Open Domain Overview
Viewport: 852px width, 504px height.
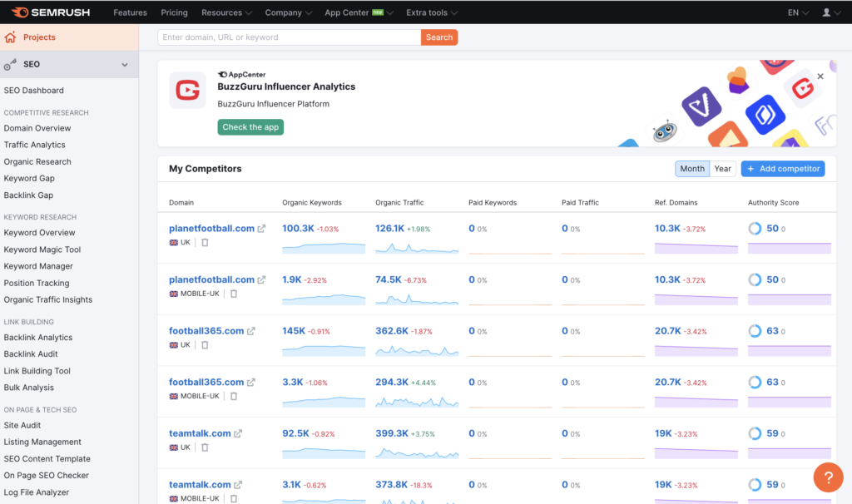[37, 128]
